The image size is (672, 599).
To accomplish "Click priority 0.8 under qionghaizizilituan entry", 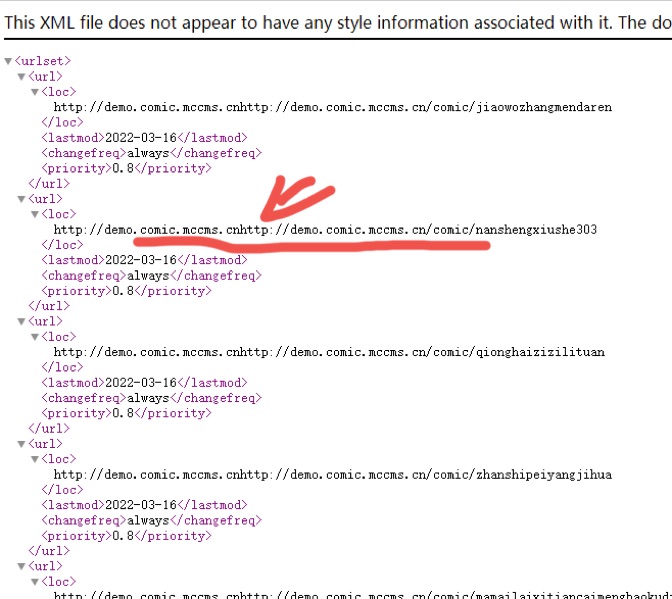I will coord(123,413).
